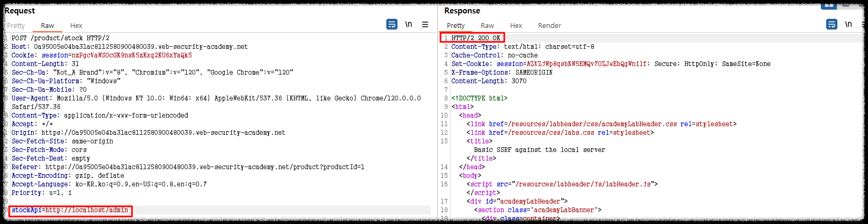Screen dimensions: 868x224
Task: Click the Host header line in Request
Action: coord(130,47)
